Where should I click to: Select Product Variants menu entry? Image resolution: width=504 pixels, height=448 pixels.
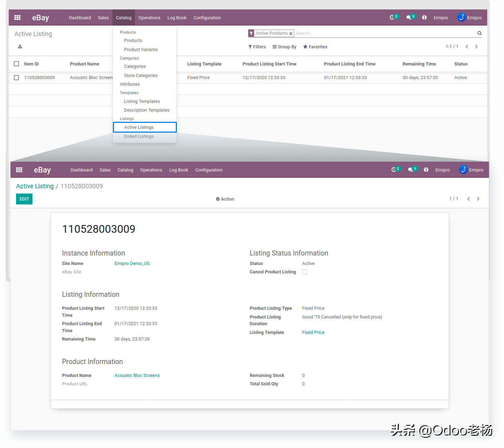(141, 50)
